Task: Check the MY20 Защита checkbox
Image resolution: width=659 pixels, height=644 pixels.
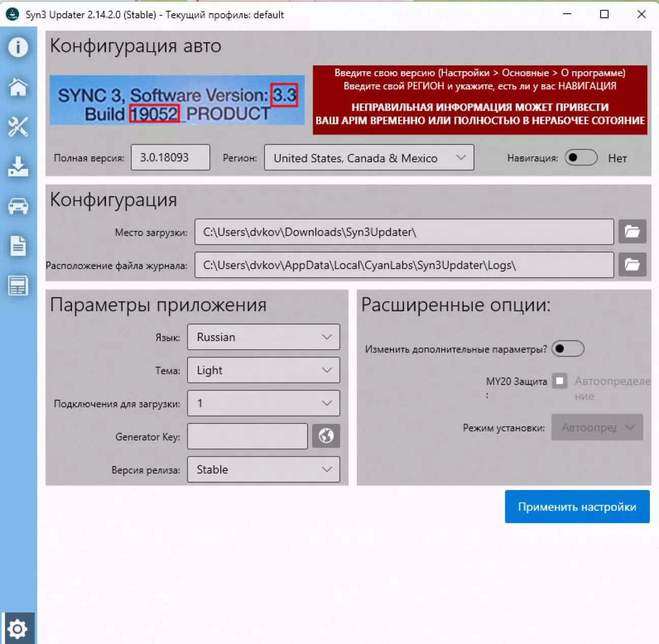Action: (560, 381)
